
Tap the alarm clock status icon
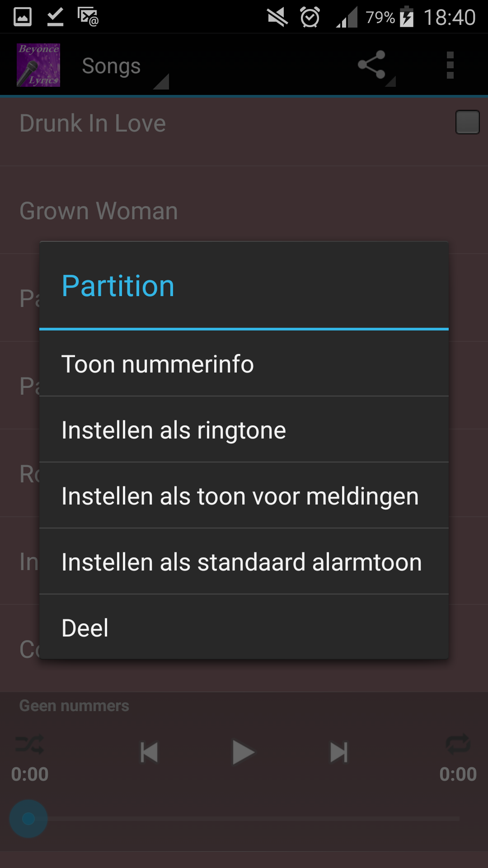click(310, 18)
